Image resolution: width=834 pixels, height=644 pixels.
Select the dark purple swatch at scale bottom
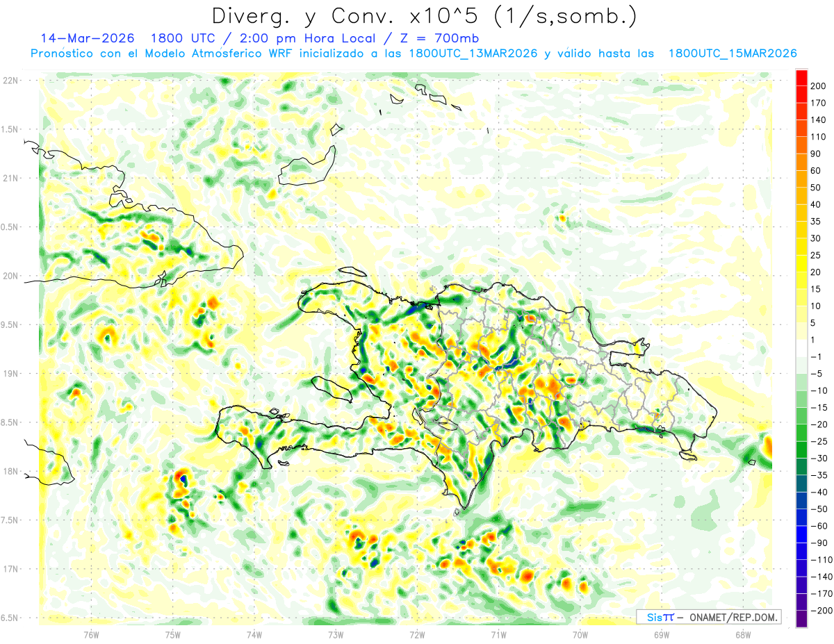[801, 619]
